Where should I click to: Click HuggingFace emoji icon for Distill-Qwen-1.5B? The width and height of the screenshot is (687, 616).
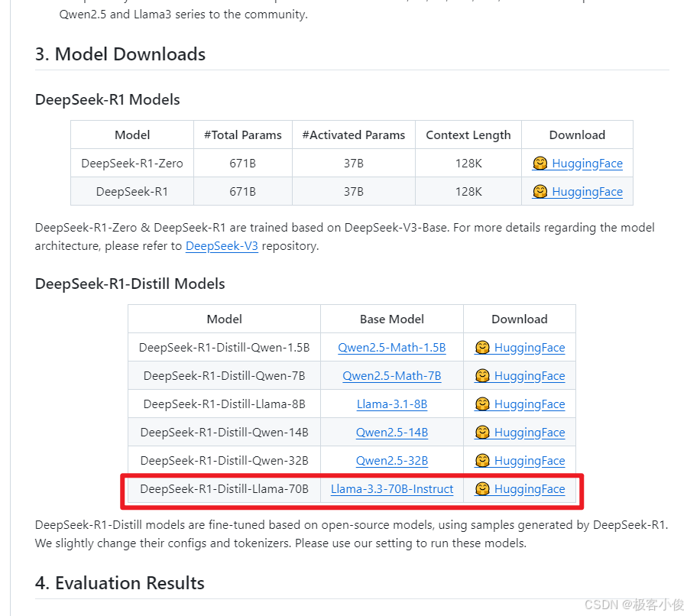[482, 347]
